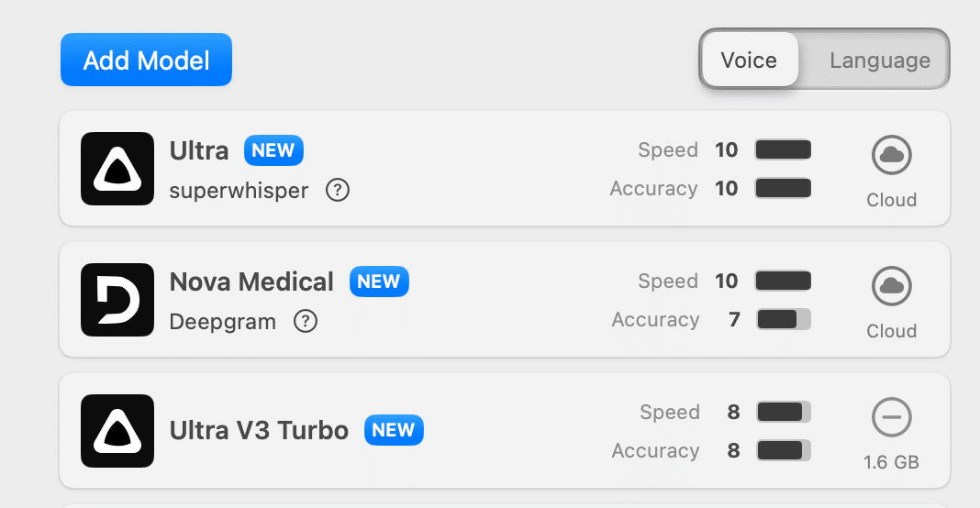Click the Ultra model superwhisper logo icon
980x508 pixels.
[x=117, y=169]
